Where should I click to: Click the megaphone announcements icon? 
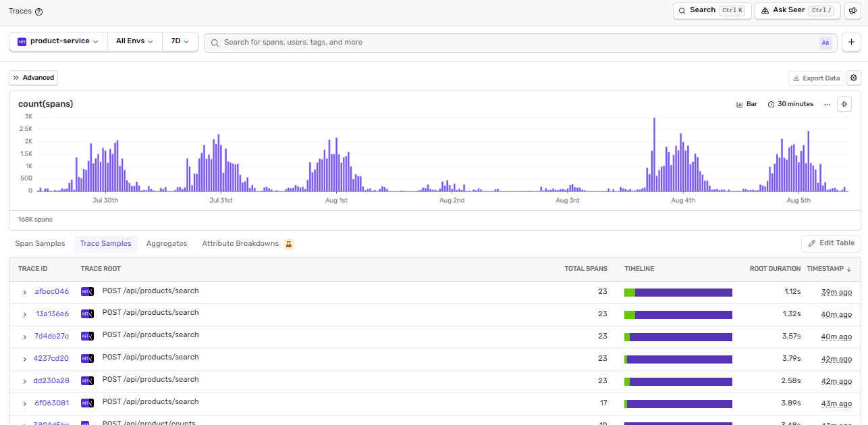[x=852, y=10]
